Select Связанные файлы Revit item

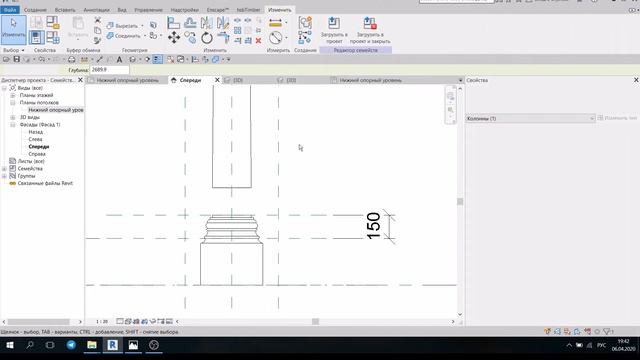click(x=45, y=183)
